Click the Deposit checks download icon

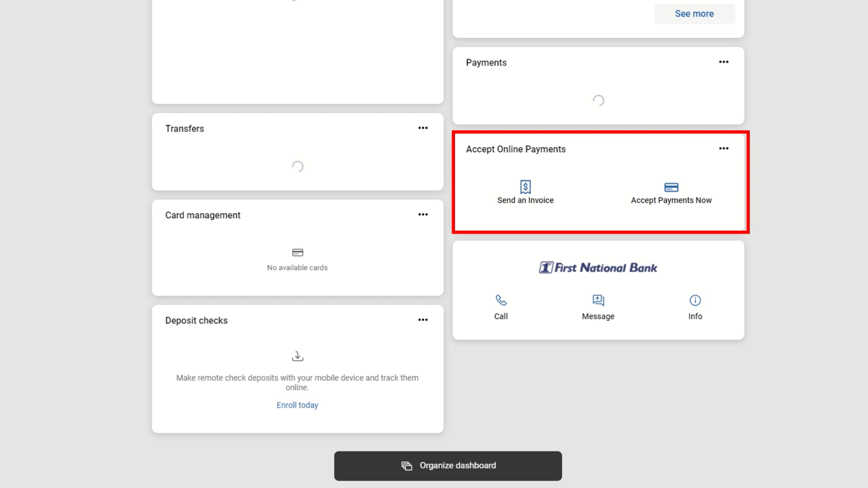click(x=297, y=356)
